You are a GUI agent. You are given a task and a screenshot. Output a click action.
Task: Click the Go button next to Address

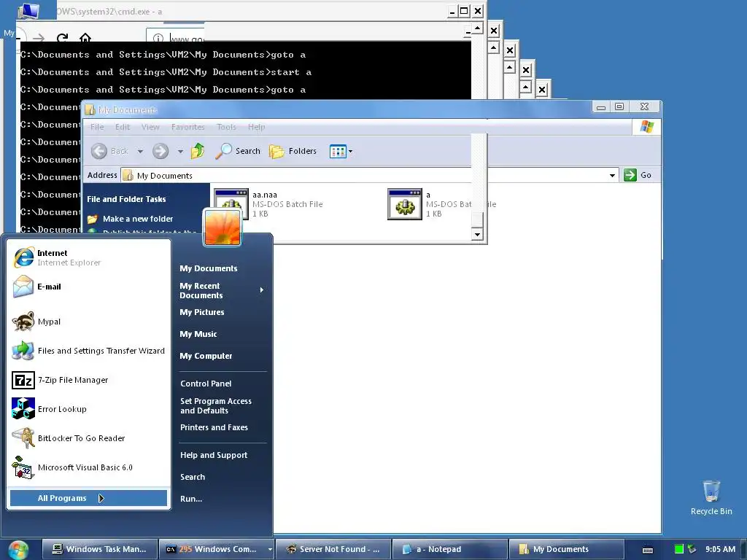point(638,175)
